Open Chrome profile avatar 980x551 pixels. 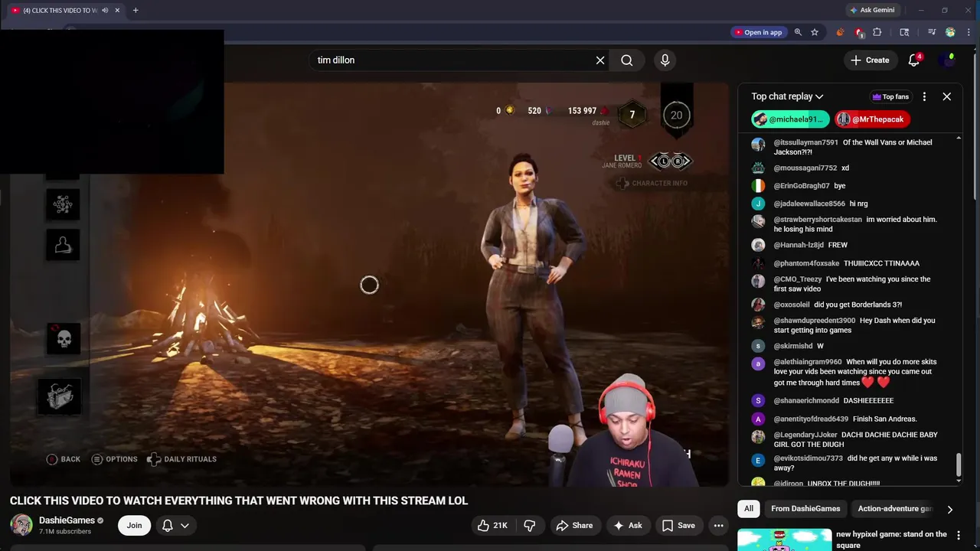click(x=950, y=32)
